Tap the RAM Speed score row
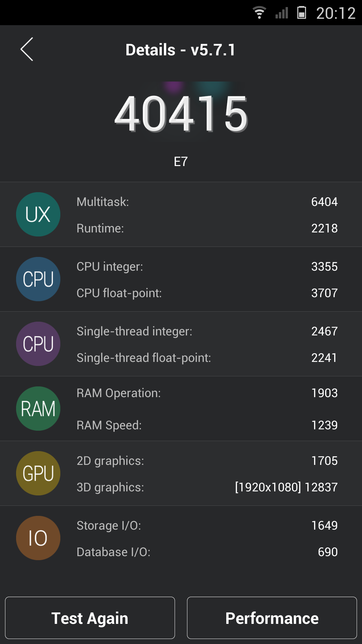Viewport: 362px width, 644px height. point(207,425)
